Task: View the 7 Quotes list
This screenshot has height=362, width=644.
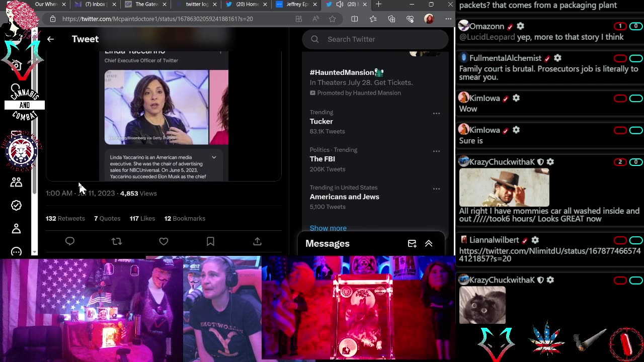Action: (107, 218)
